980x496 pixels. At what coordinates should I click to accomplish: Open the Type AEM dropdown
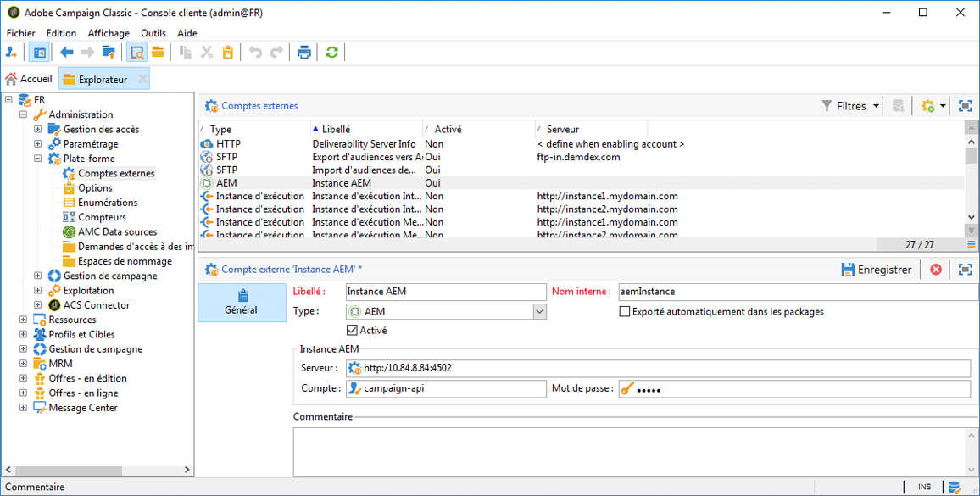(539, 311)
